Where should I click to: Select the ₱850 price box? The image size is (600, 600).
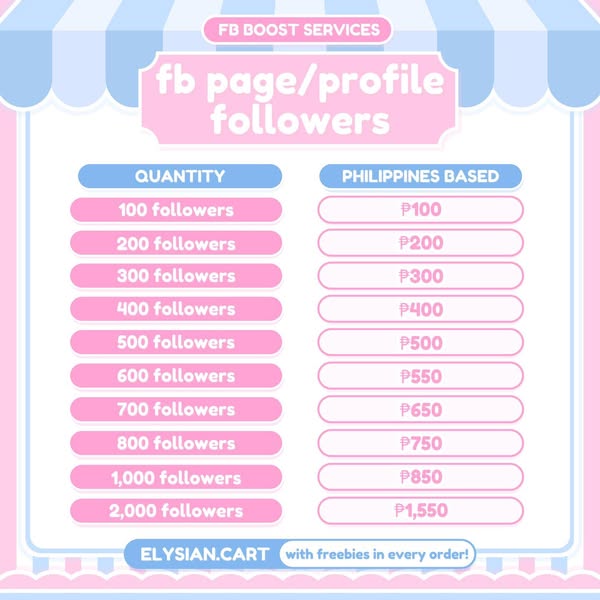[x=420, y=477]
